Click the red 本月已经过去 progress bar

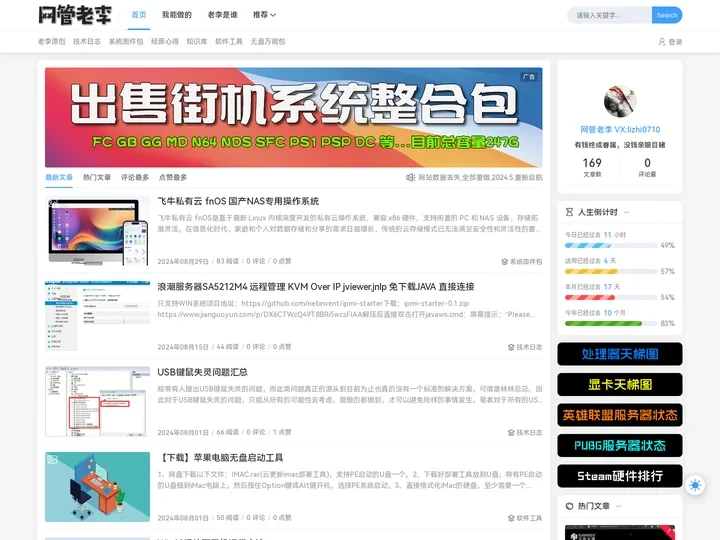point(610,298)
